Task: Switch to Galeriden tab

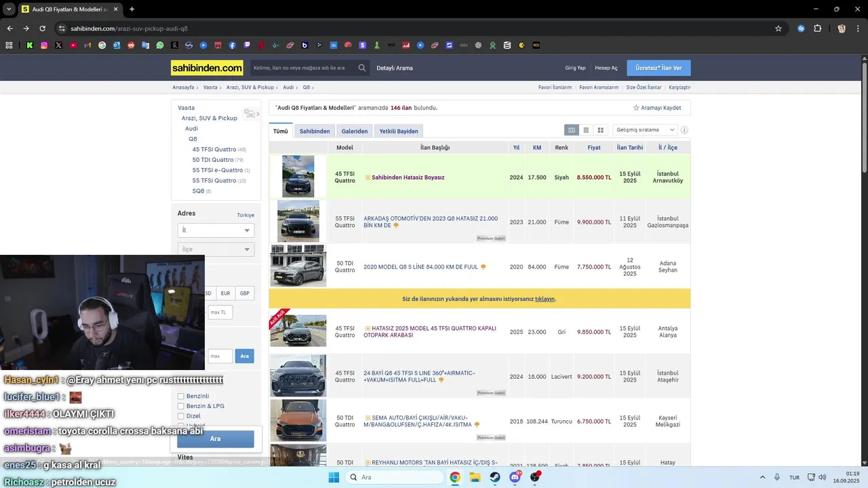Action: [355, 131]
